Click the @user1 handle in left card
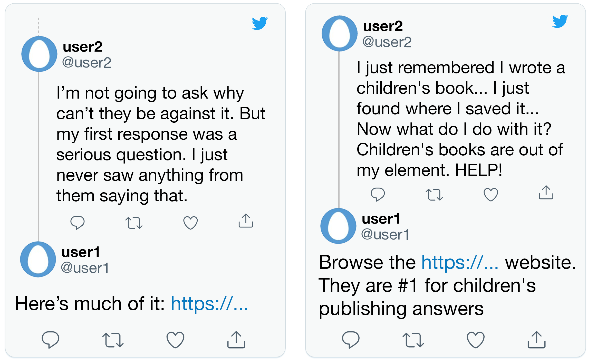Screen dimensions: 597x364 click(x=85, y=268)
